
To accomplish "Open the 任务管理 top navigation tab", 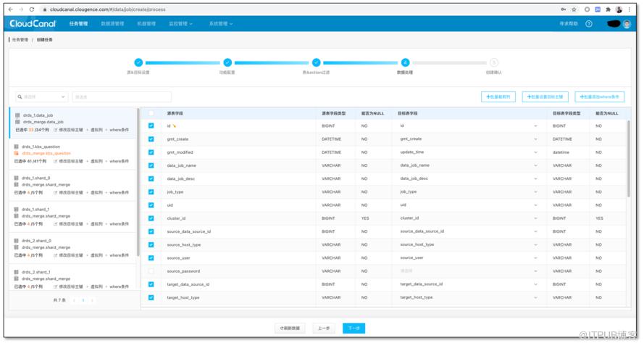I will pos(78,24).
